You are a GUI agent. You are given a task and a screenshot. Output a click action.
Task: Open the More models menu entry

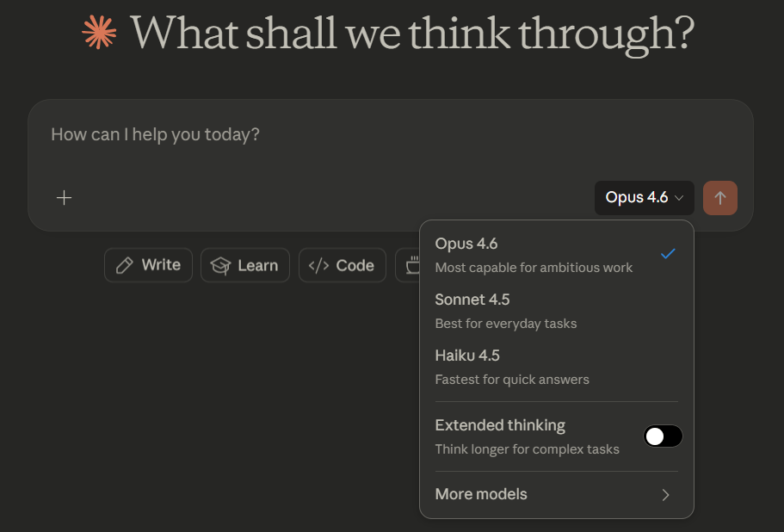481,494
